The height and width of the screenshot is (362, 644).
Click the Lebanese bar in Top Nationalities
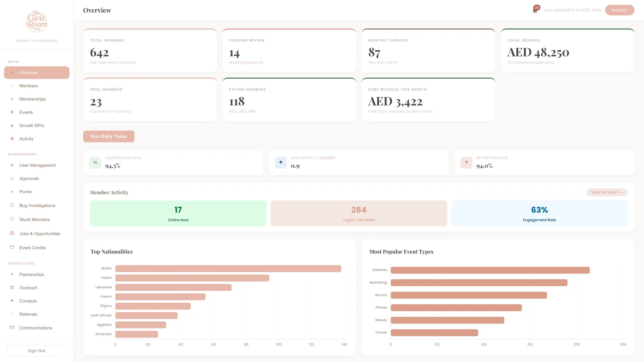174,287
